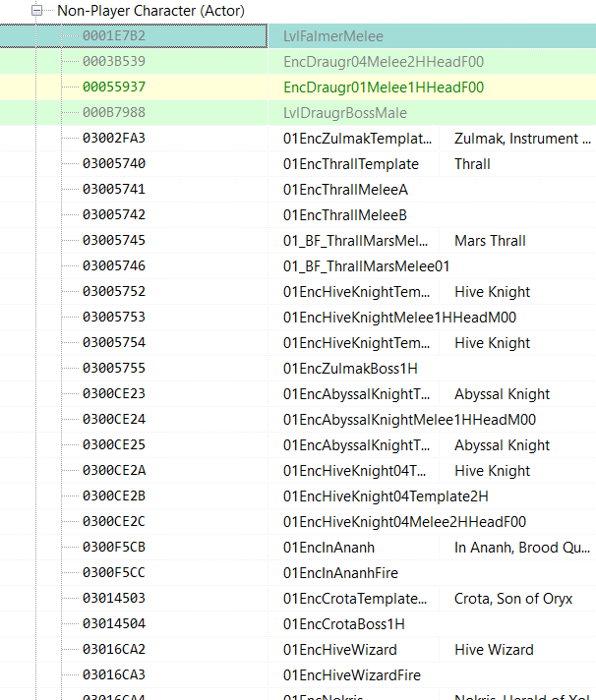Select record 0300CE2A
Viewport: 596px width, 700px height.
click(x=114, y=470)
